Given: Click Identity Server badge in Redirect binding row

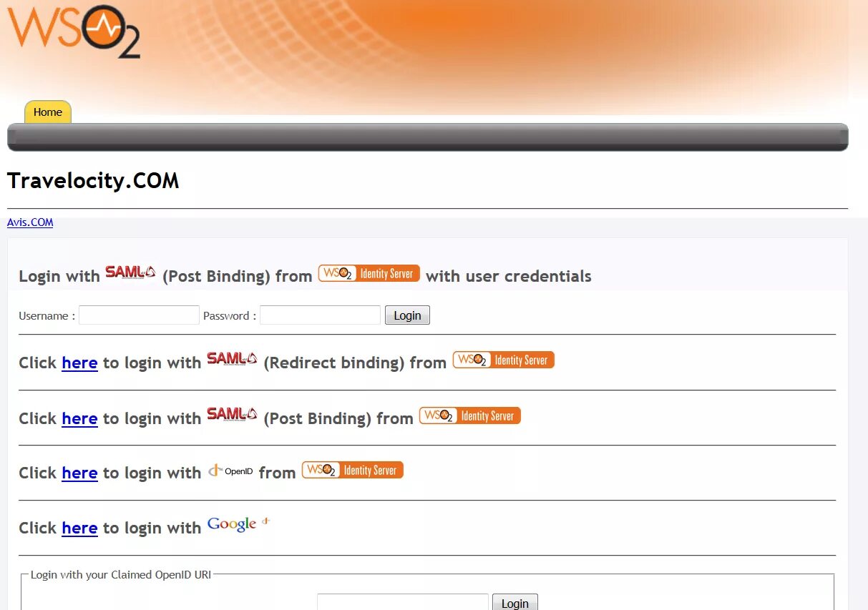Looking at the screenshot, I should (x=504, y=360).
